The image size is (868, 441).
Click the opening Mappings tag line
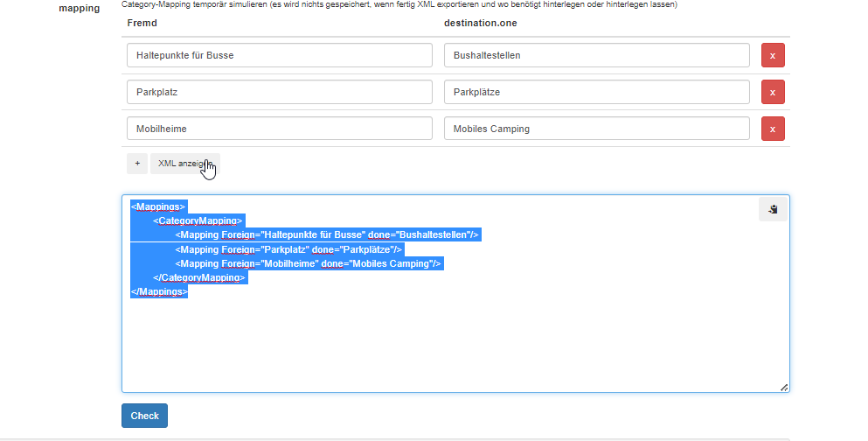coord(158,206)
